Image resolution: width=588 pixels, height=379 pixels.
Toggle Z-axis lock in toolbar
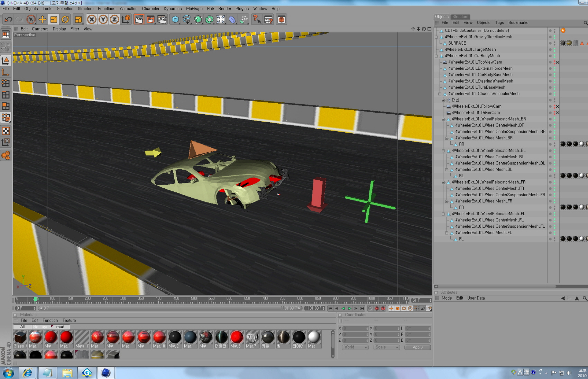click(x=114, y=20)
